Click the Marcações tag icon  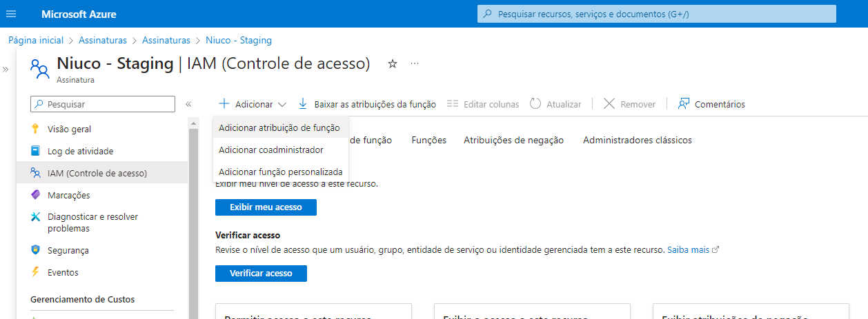point(36,195)
